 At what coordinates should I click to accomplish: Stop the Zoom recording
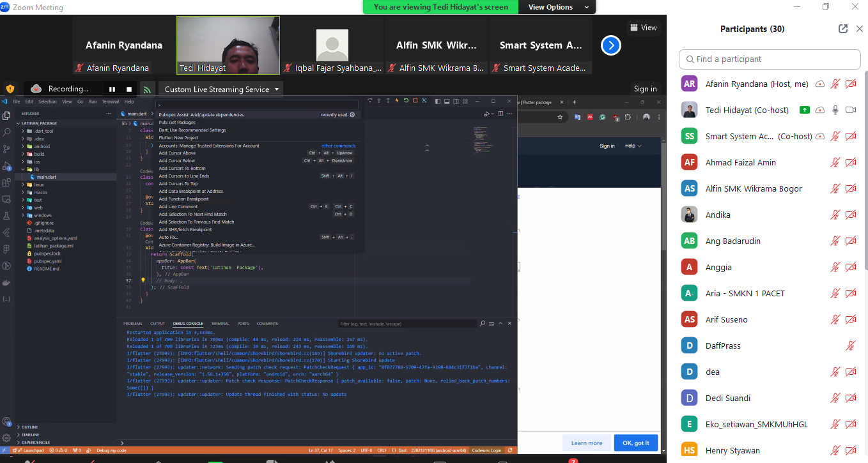point(129,89)
